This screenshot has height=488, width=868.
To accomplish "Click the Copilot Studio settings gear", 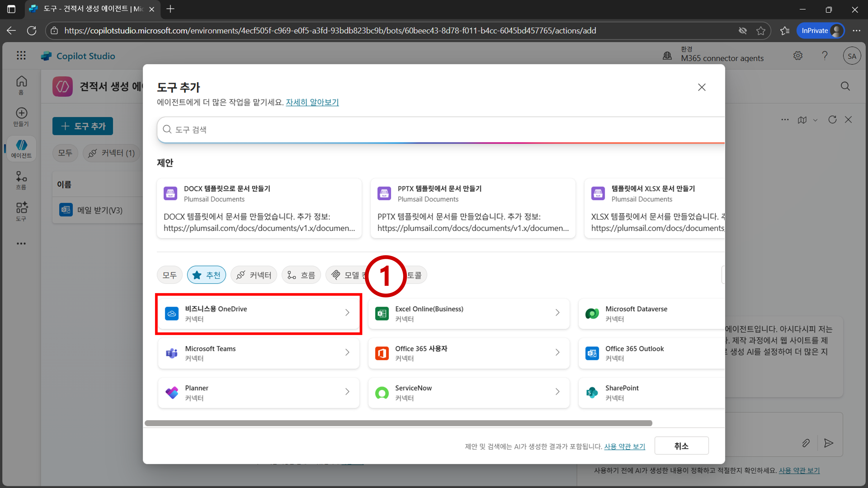I will [x=797, y=56].
